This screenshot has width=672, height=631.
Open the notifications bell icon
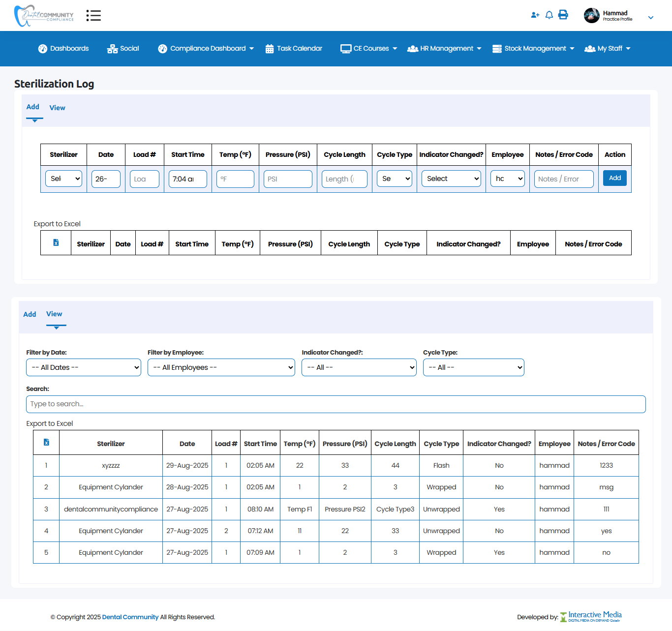pyautogui.click(x=549, y=15)
